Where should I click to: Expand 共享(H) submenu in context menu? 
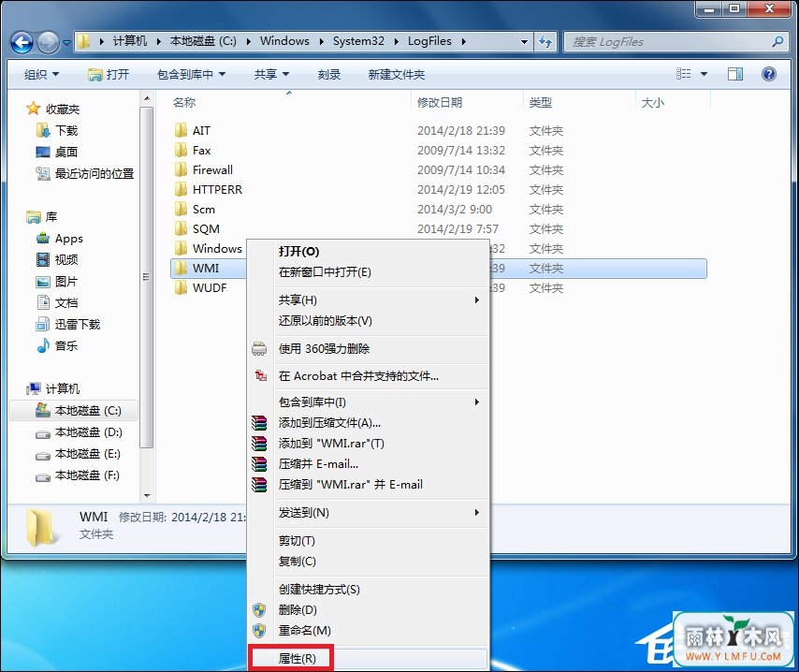coord(368,299)
